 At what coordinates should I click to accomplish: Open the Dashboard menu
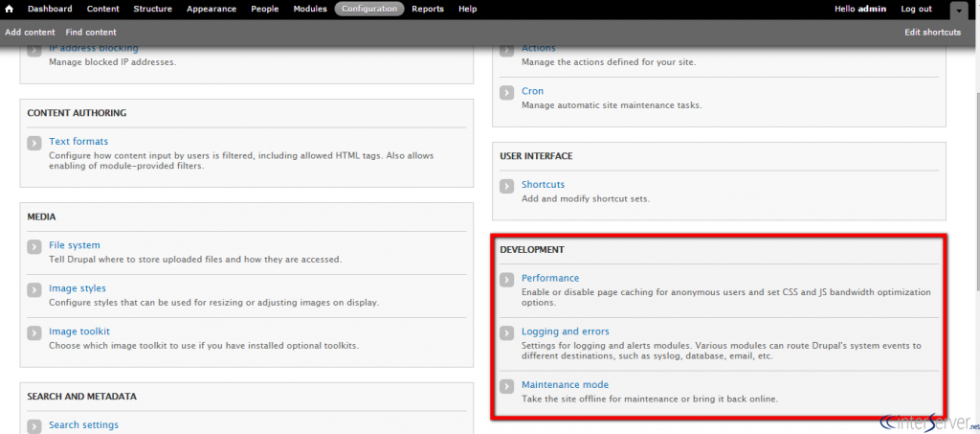click(x=50, y=9)
